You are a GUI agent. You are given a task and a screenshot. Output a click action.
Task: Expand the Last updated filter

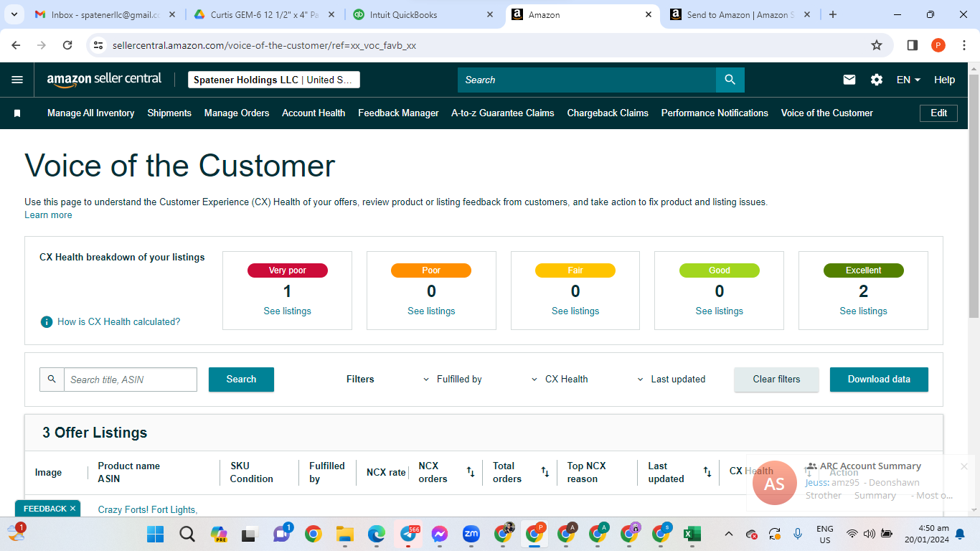tap(671, 380)
